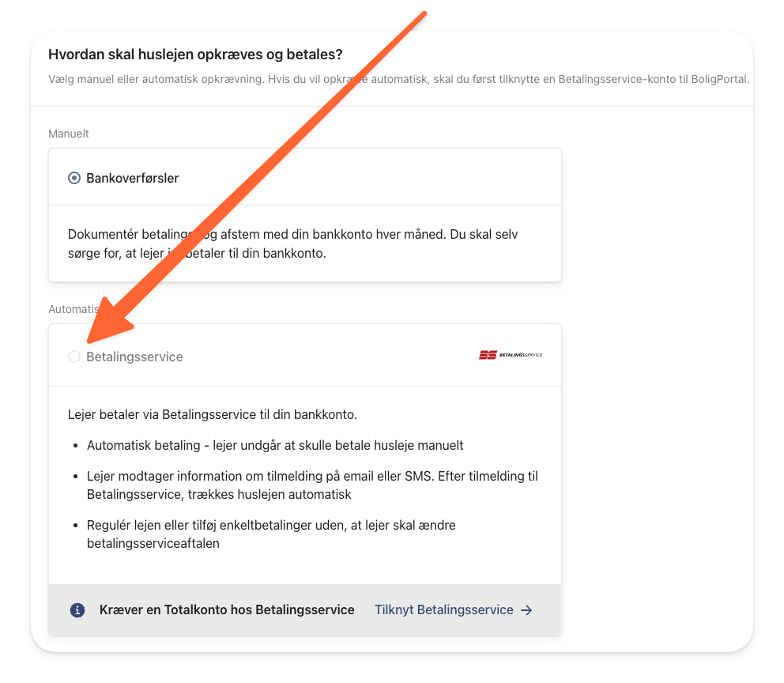Click the Bankoverførsler option label
Image resolution: width=784 pixels, height=683 pixels.
(x=133, y=178)
